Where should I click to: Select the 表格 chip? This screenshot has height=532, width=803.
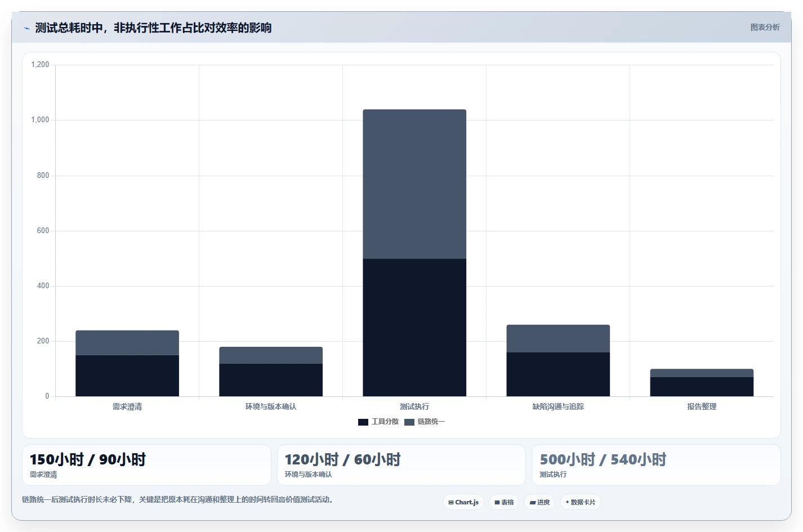[x=504, y=502]
